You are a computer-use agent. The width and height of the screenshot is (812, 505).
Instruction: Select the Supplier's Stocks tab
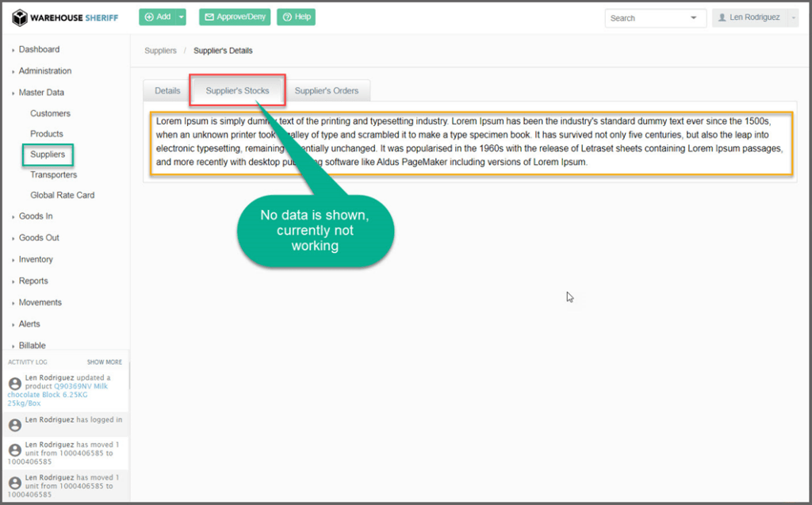237,90
